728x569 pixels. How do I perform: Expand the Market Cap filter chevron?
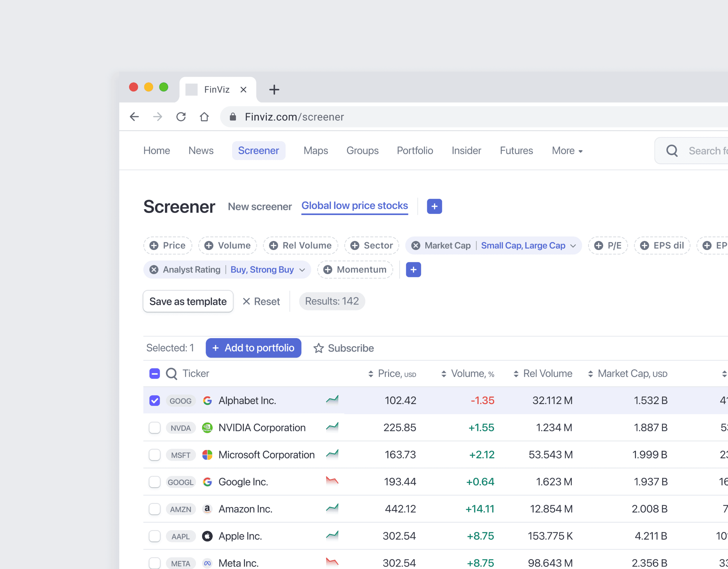573,246
